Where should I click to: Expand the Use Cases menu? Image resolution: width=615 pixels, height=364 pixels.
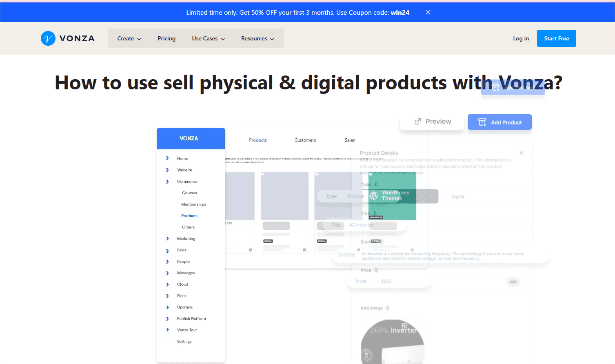click(x=208, y=38)
